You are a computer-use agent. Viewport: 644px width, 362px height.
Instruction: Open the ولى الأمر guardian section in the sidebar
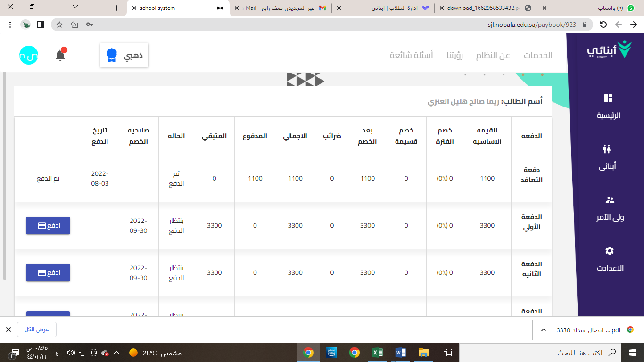pyautogui.click(x=610, y=208)
